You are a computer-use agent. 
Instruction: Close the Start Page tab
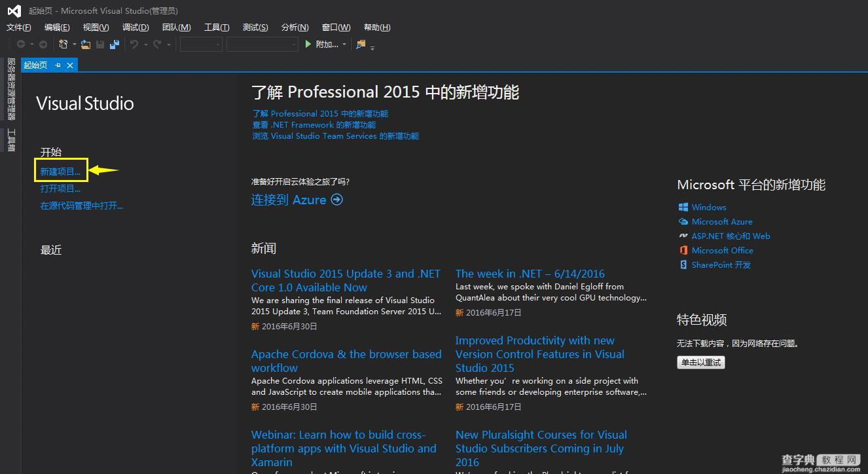(69, 65)
